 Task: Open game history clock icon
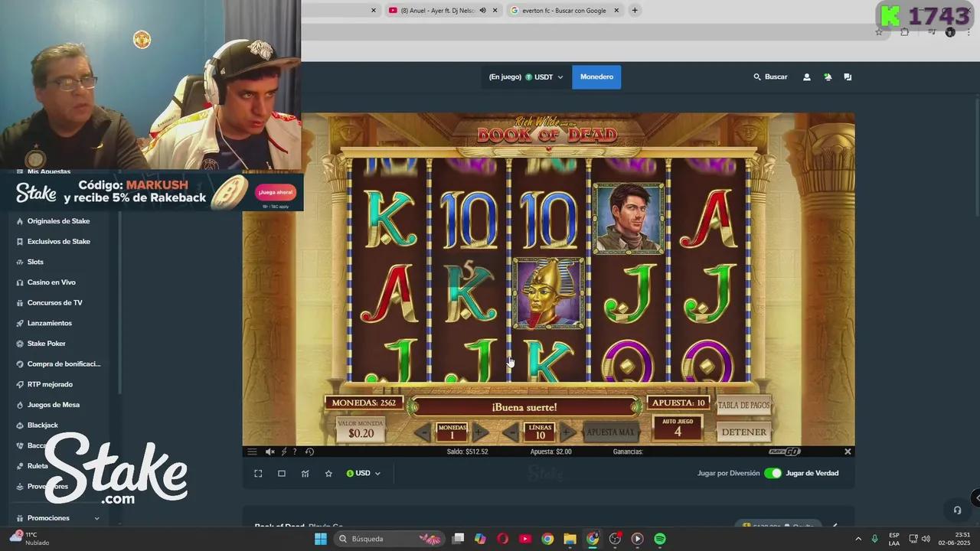(309, 452)
